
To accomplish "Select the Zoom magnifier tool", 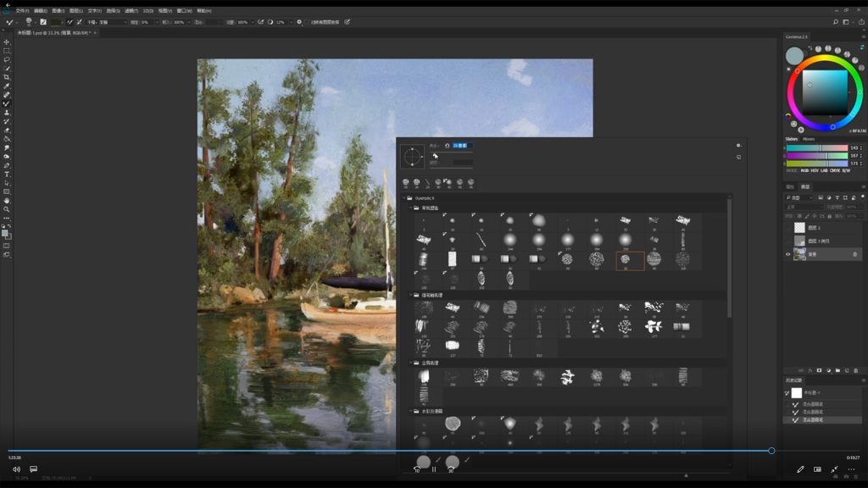I will click(x=7, y=208).
